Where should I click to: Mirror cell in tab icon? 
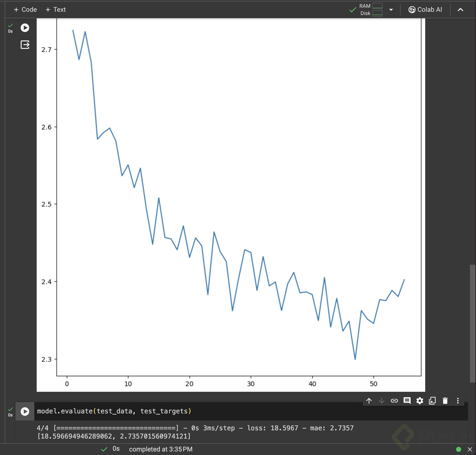(432, 401)
